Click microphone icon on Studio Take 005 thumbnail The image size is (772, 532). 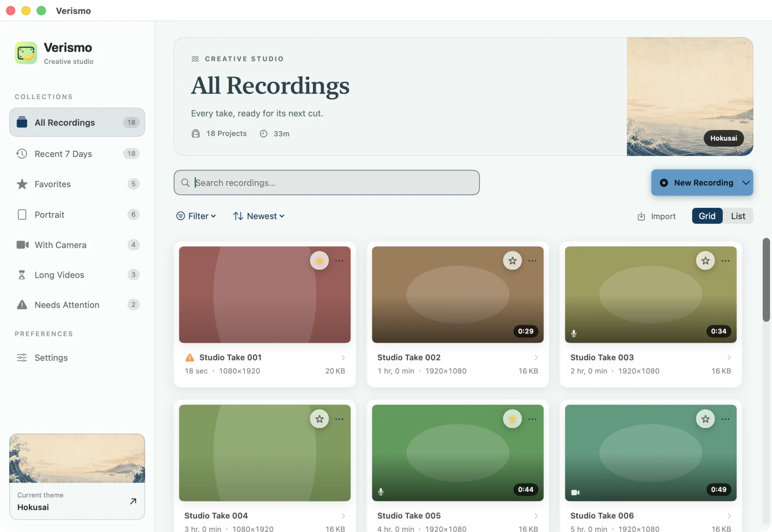[381, 491]
